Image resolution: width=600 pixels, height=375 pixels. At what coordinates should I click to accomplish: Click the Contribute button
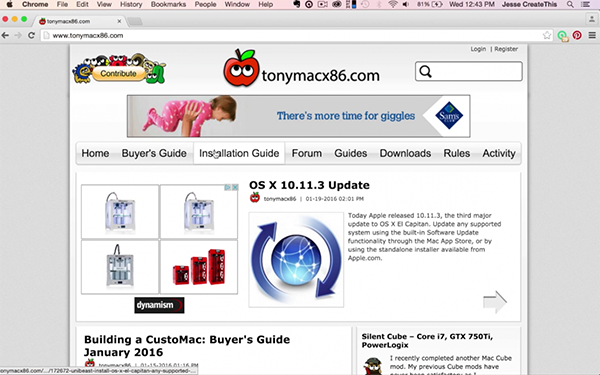[119, 73]
